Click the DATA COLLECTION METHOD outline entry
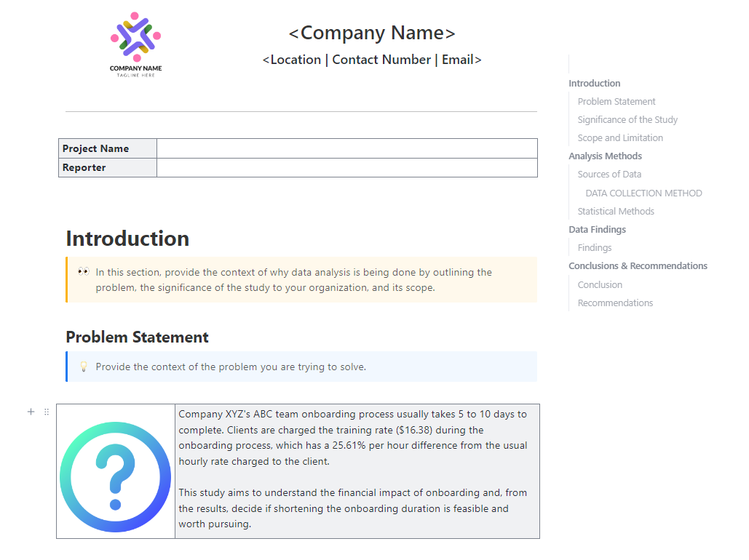Viewport: 749px width, 560px height. [x=643, y=193]
